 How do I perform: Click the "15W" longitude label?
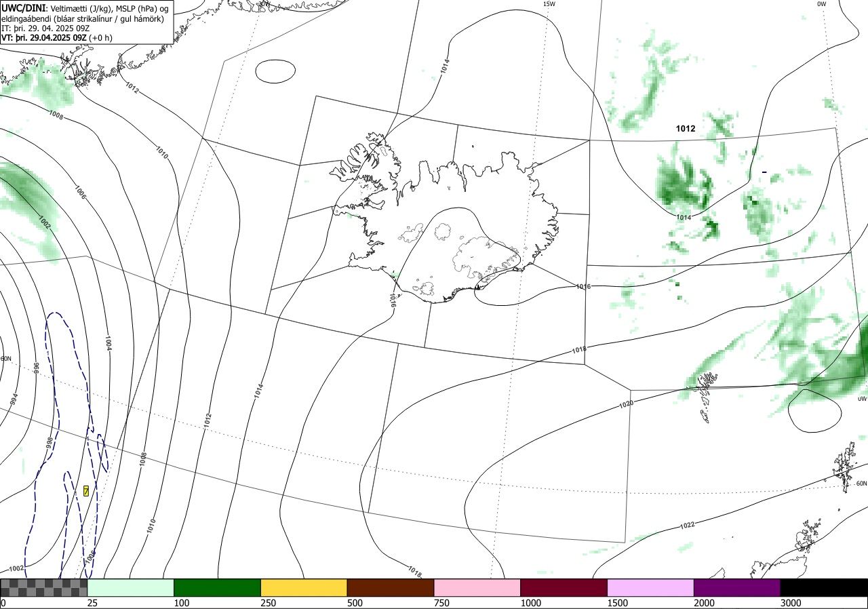point(549,4)
